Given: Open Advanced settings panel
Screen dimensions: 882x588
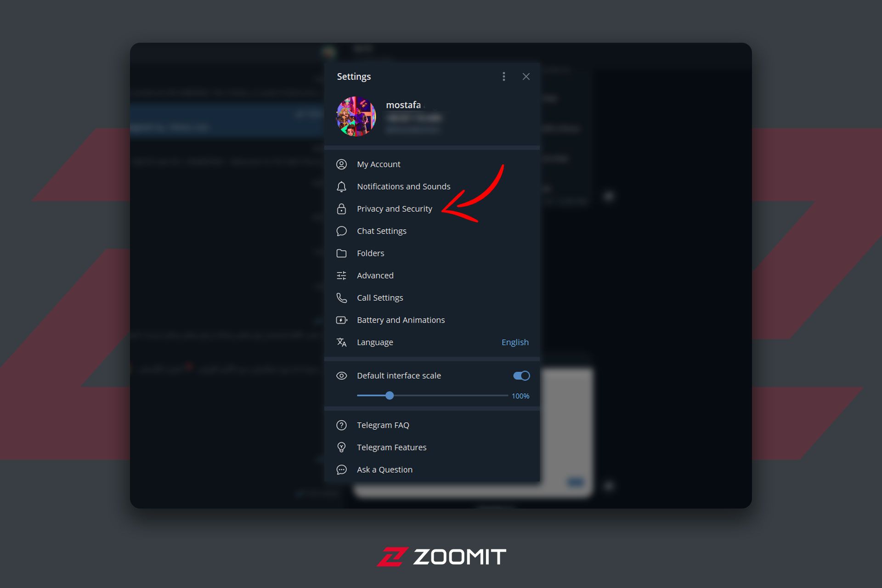Looking at the screenshot, I should (374, 275).
